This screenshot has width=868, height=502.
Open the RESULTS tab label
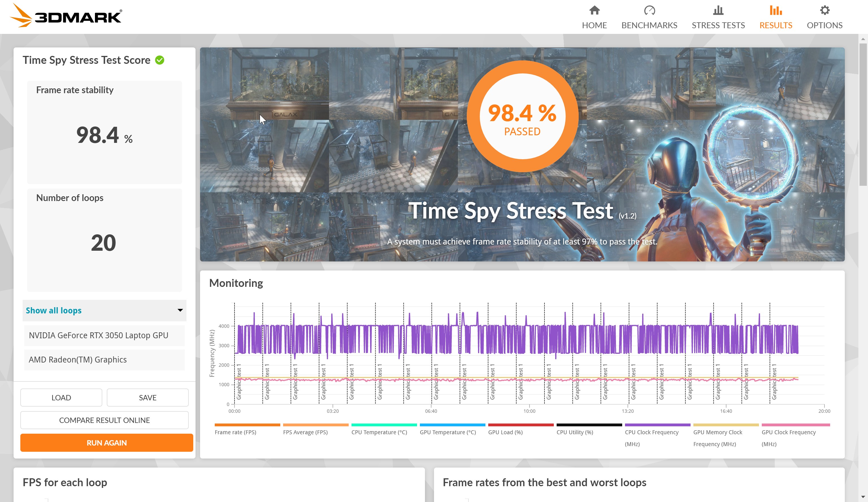[x=776, y=25]
